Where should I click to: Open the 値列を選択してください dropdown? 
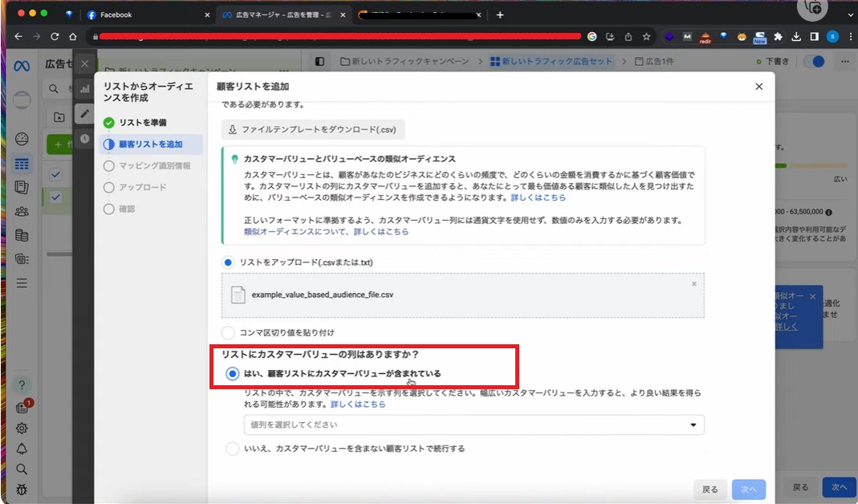[474, 425]
